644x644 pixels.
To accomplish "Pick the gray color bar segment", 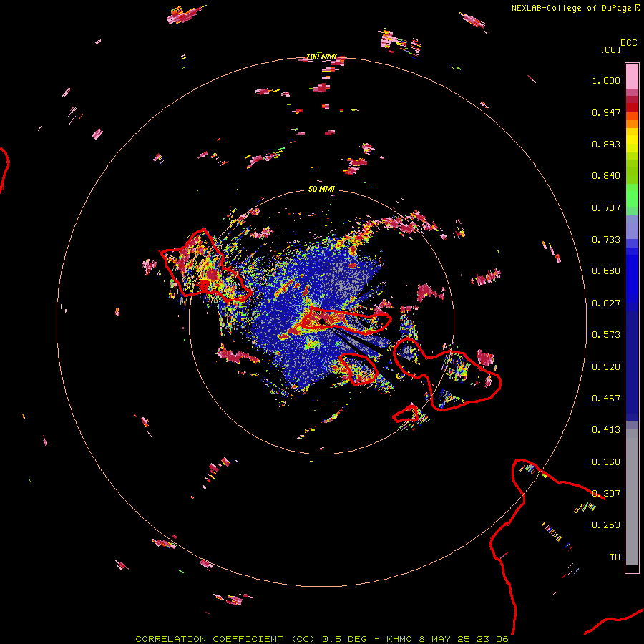I will click(632, 497).
